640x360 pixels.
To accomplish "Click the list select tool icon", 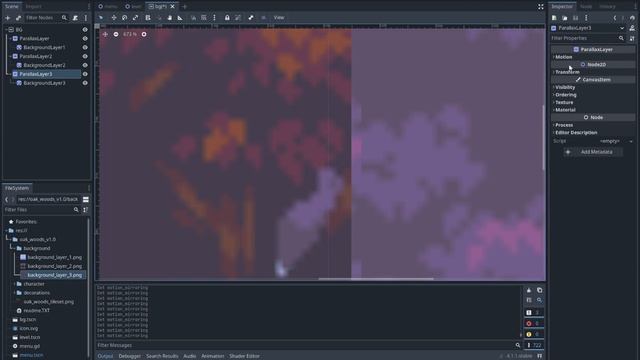I will click(x=148, y=18).
